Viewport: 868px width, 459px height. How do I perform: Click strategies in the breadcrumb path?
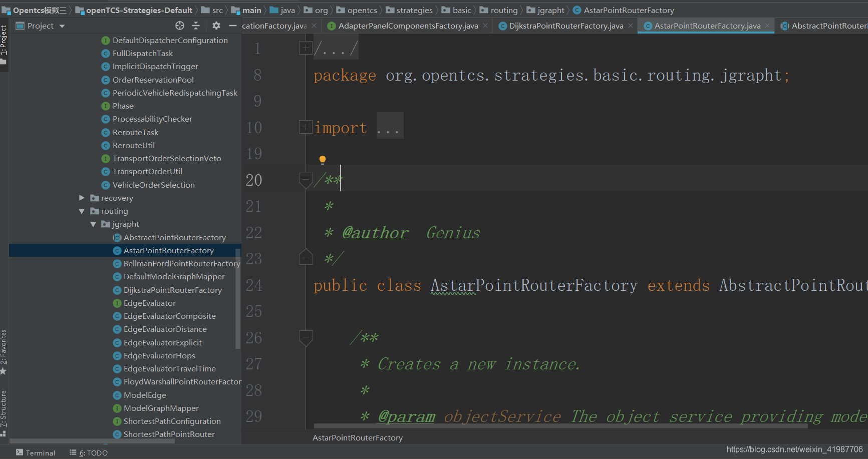414,10
